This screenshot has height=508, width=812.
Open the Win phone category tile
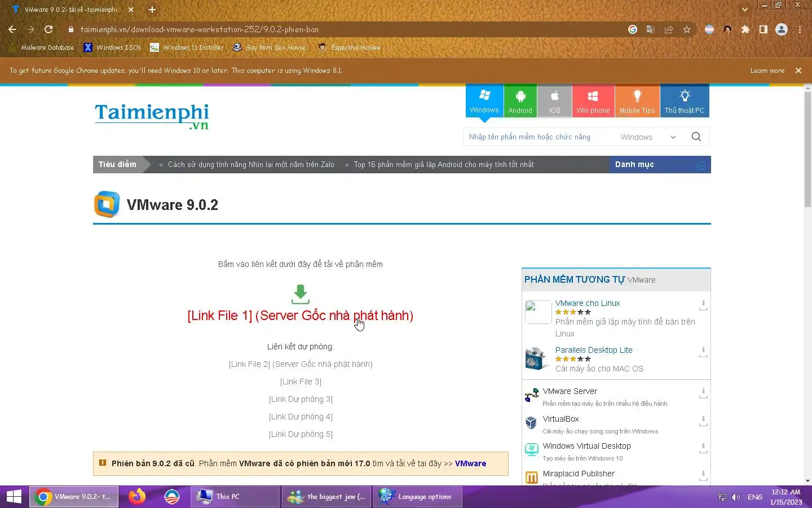click(x=593, y=102)
